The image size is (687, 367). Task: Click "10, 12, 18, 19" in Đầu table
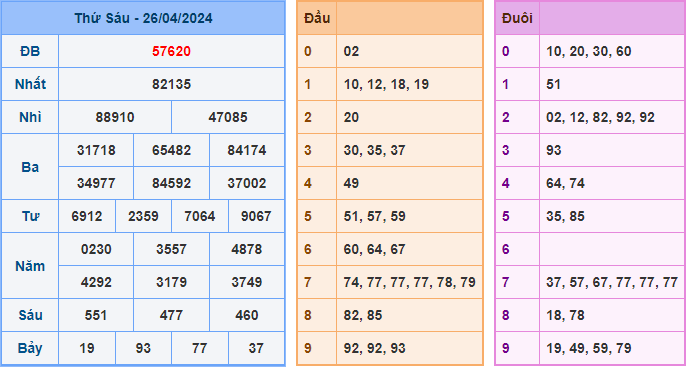pos(386,84)
